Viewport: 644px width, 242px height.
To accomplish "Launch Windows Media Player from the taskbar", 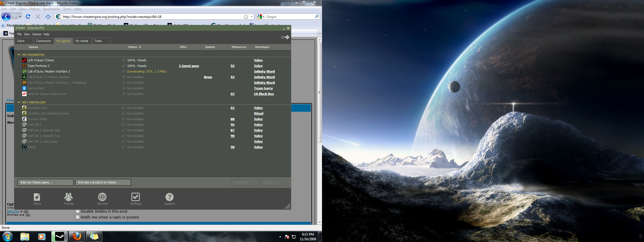I will click(42, 237).
